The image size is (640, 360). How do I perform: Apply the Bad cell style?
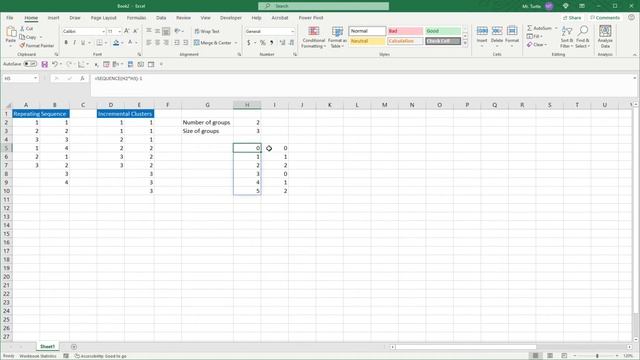405,31
